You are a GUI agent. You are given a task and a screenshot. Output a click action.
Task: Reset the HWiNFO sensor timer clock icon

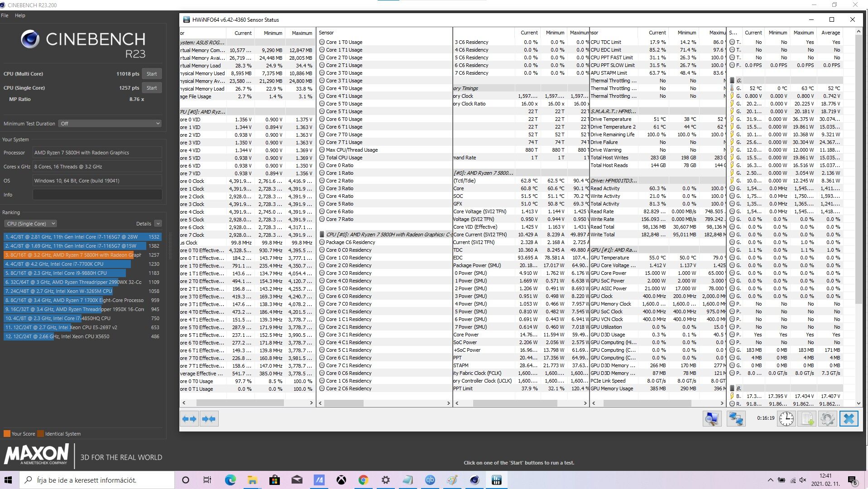click(786, 418)
